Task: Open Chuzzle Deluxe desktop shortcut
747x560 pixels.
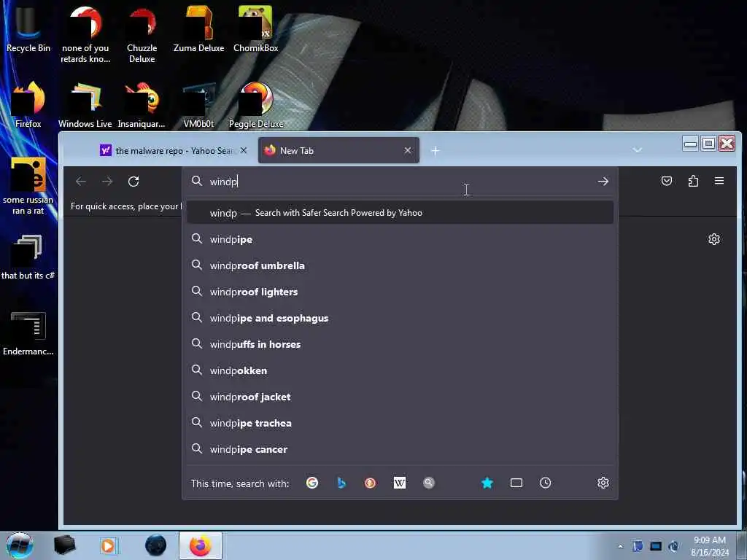Action: (142, 34)
